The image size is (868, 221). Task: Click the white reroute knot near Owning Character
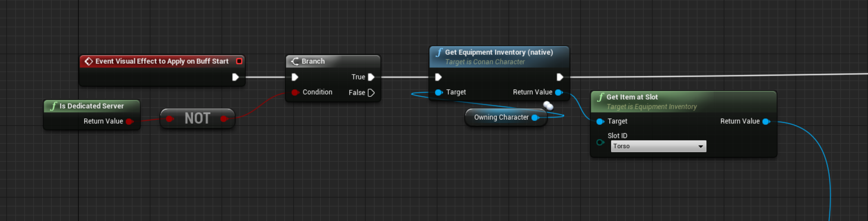pos(548,106)
